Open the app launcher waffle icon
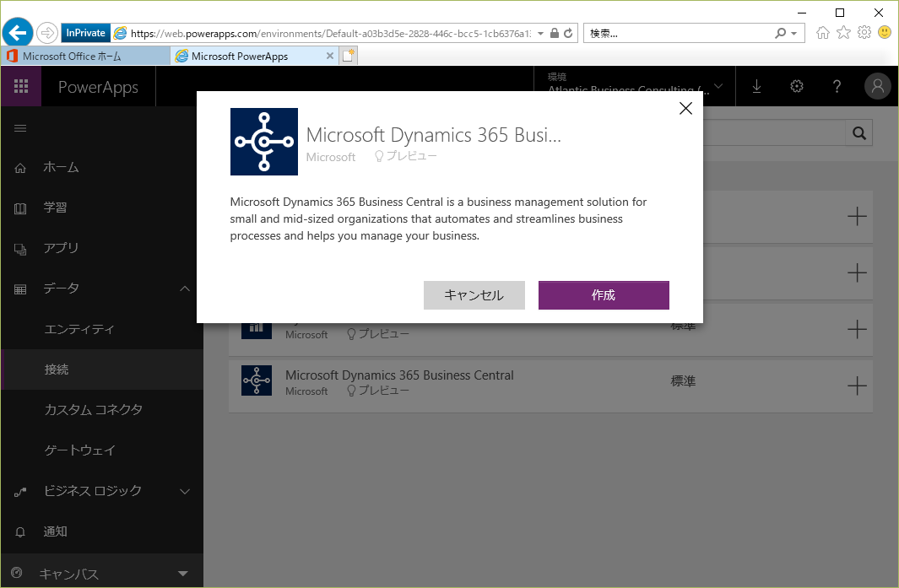 coord(21,87)
